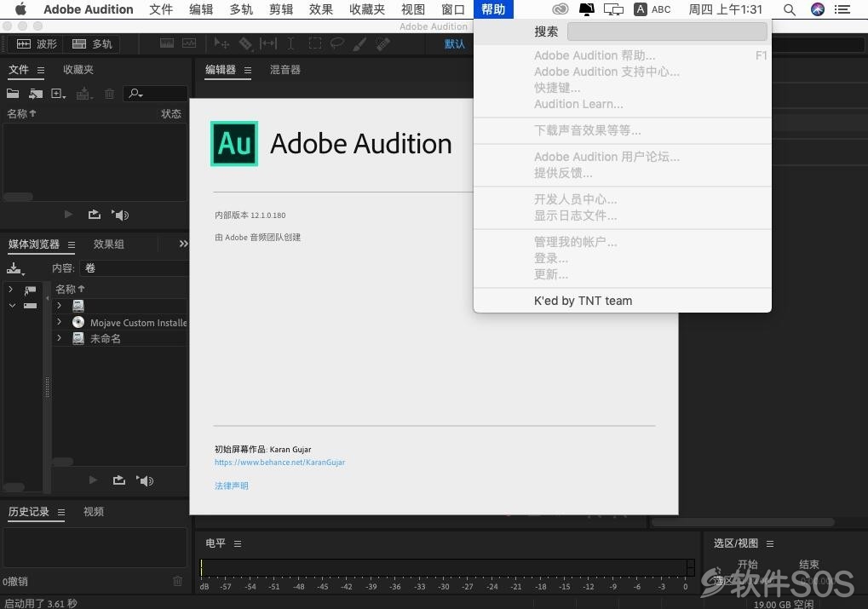Select the Slip tool
Image resolution: width=868 pixels, height=609 pixels.
click(x=268, y=43)
